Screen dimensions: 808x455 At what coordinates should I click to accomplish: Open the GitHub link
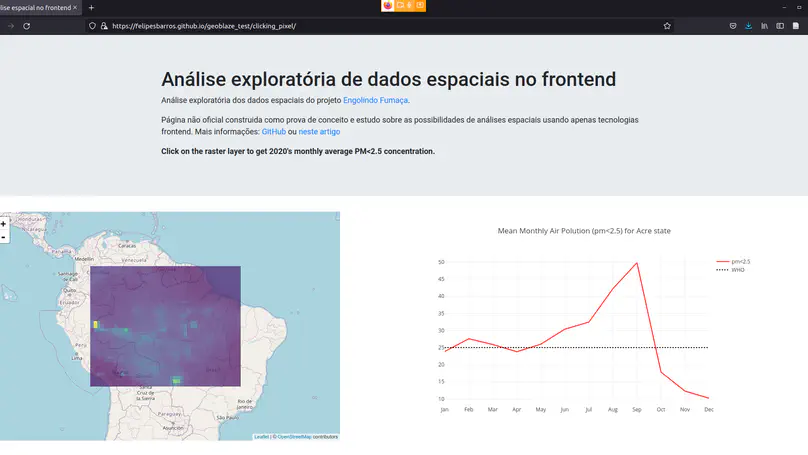274,132
